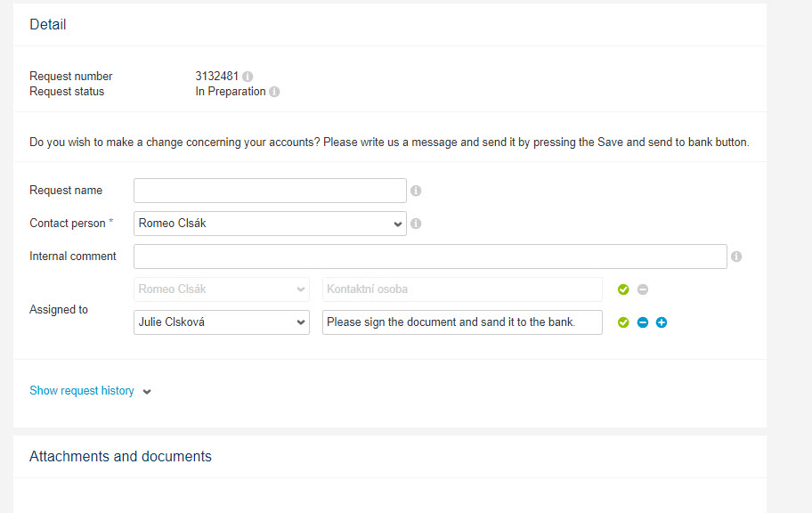This screenshot has width=812, height=513.
Task: Click the info icon beside Contact person dropdown
Action: pyautogui.click(x=416, y=224)
